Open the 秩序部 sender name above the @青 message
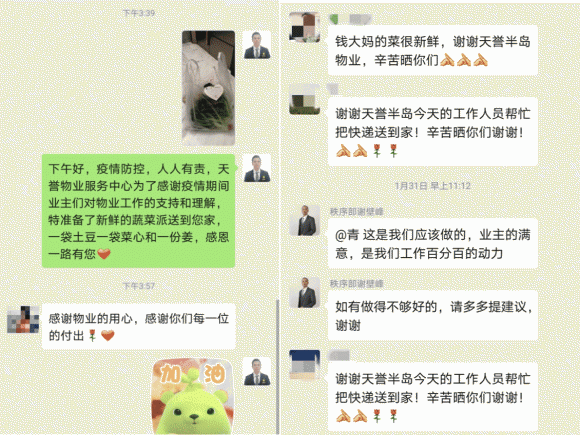Viewport: 580px width, 435px height. tap(357, 212)
